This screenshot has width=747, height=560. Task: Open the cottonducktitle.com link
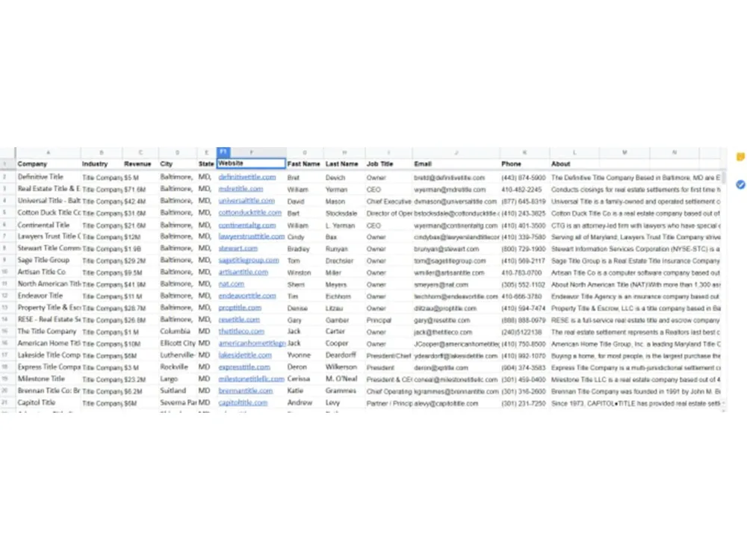(x=249, y=213)
